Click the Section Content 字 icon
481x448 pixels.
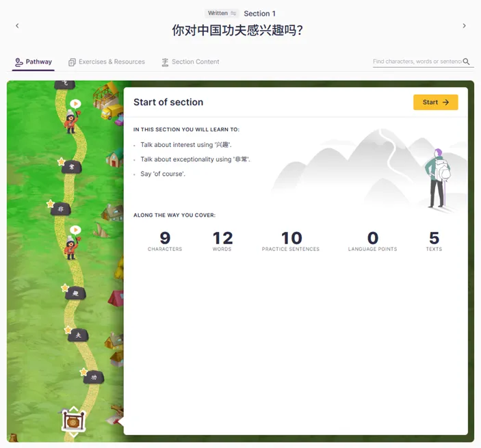click(165, 62)
